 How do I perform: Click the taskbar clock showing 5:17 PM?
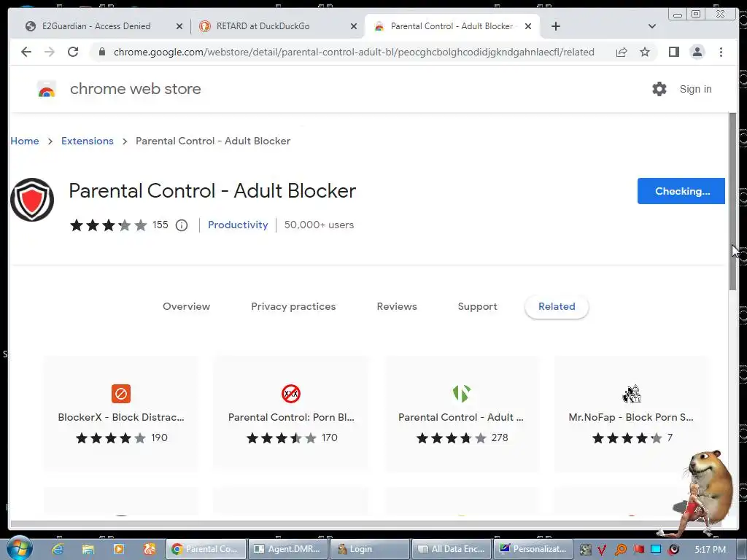coord(710,549)
